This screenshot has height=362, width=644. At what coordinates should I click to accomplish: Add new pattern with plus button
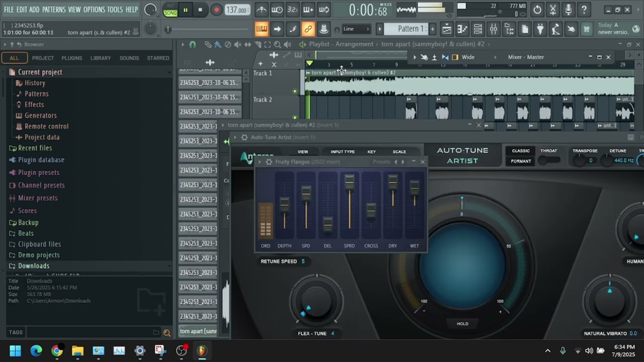(432, 29)
